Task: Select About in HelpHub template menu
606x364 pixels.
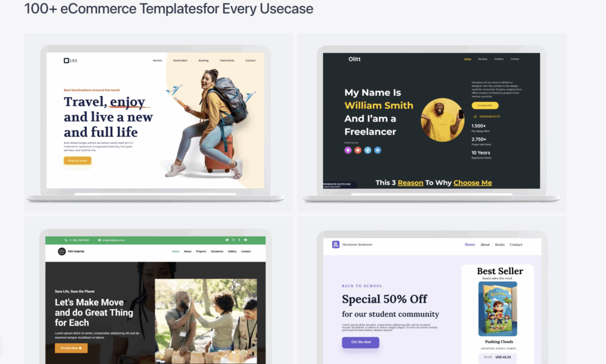Action: (188, 252)
